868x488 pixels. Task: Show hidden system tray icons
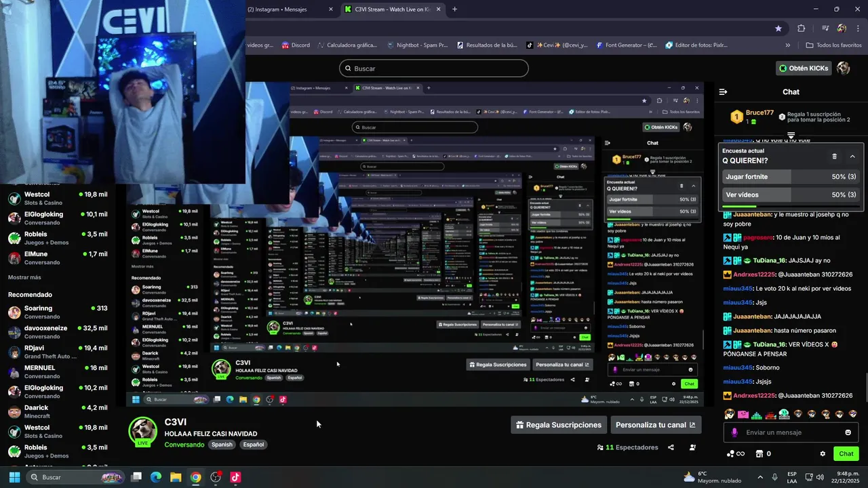759,477
